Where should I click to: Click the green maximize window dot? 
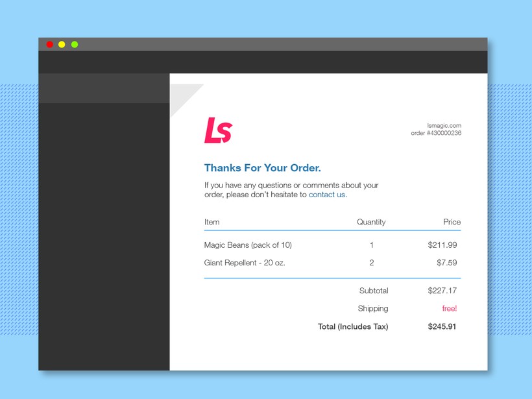(x=75, y=44)
